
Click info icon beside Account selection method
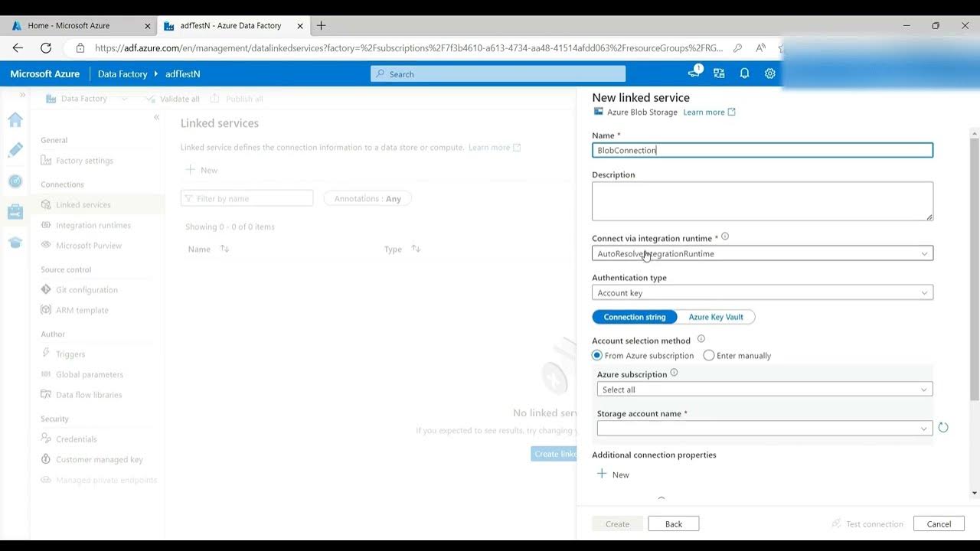pos(701,339)
